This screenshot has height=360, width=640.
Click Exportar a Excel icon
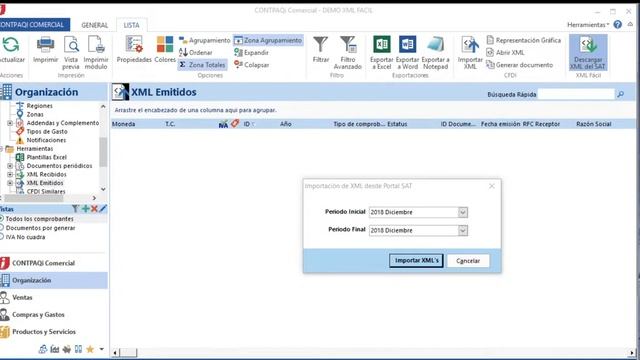pos(382,45)
